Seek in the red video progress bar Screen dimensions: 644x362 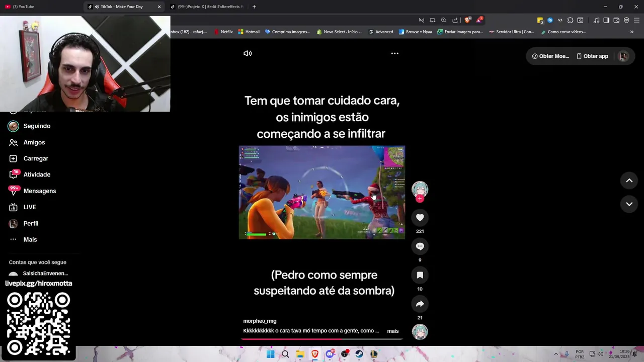[322, 339]
